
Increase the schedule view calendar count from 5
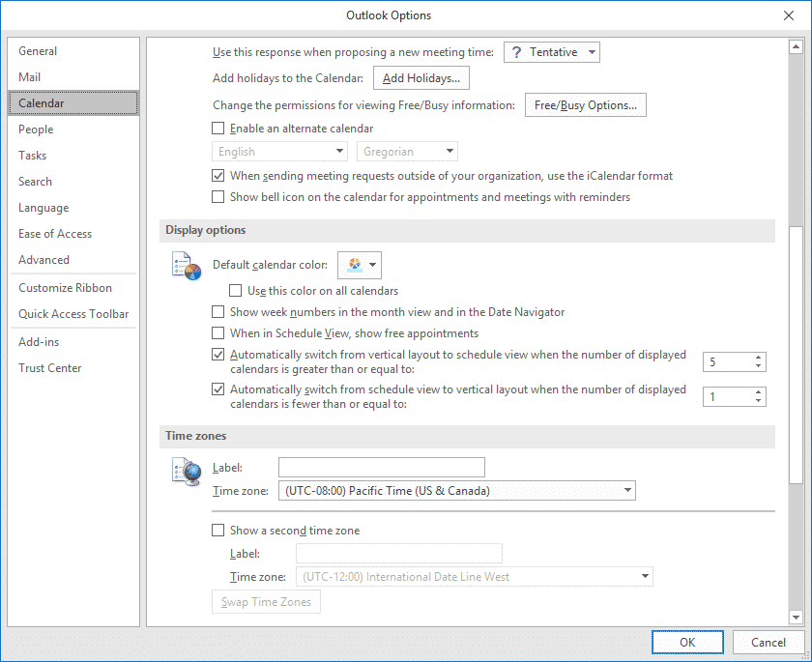(758, 358)
